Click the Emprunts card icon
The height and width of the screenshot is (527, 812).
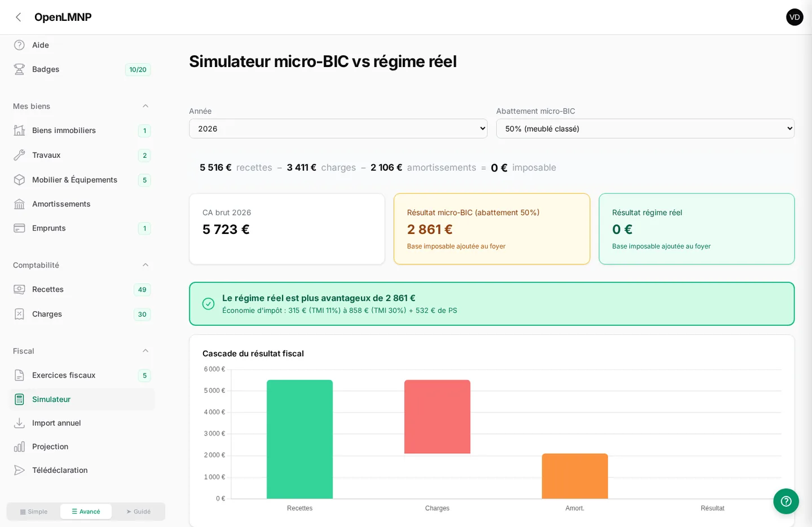click(19, 228)
